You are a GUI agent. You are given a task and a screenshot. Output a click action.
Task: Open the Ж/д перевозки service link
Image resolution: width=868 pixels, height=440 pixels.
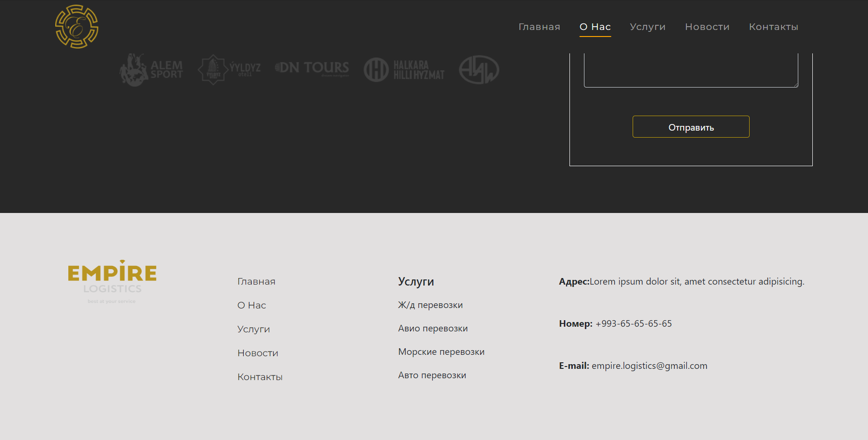[x=430, y=305]
